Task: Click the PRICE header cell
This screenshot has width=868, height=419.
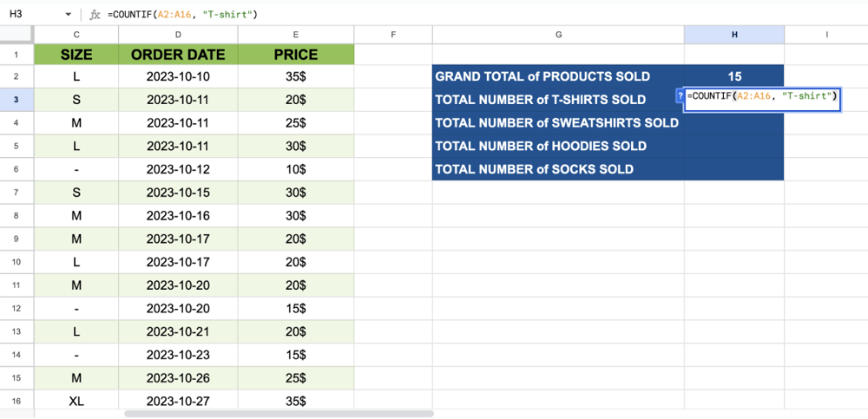Action: click(x=296, y=54)
